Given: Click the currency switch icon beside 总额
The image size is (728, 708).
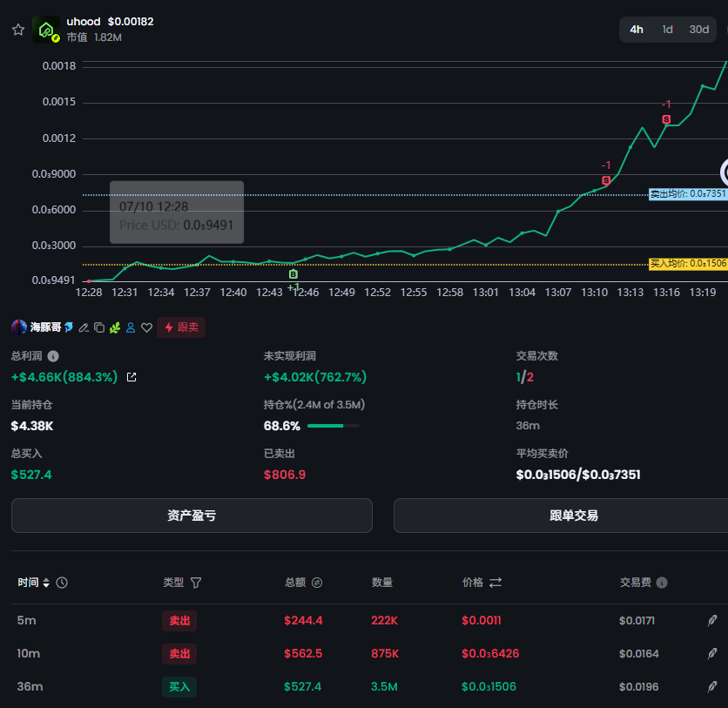Looking at the screenshot, I should pyautogui.click(x=317, y=583).
